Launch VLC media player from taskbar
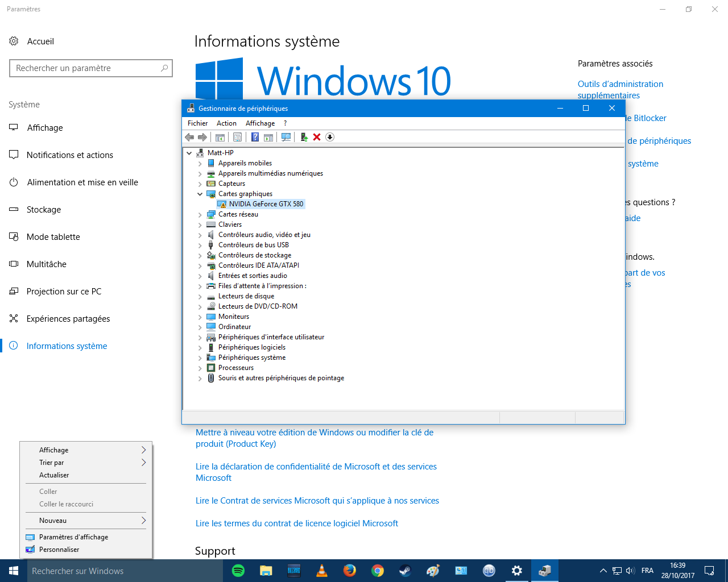728x582 pixels. pos(321,571)
